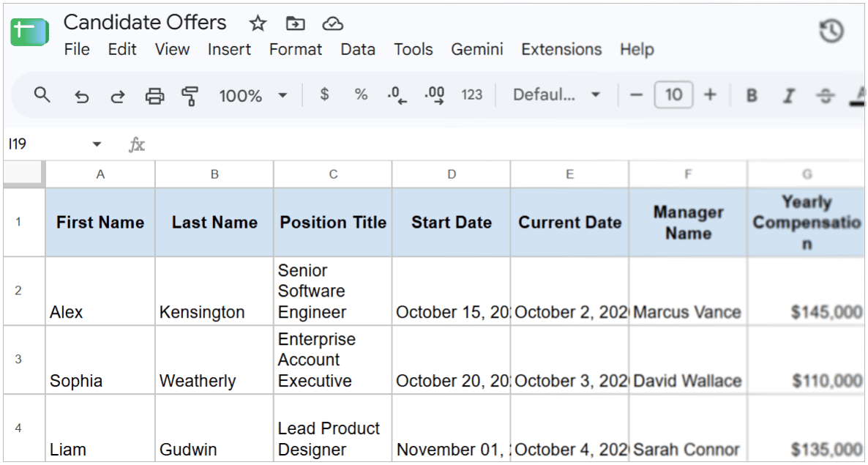Redo the last action

click(x=117, y=97)
